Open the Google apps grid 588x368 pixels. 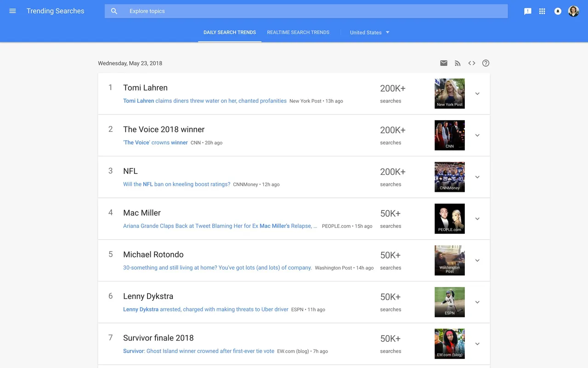pyautogui.click(x=542, y=11)
